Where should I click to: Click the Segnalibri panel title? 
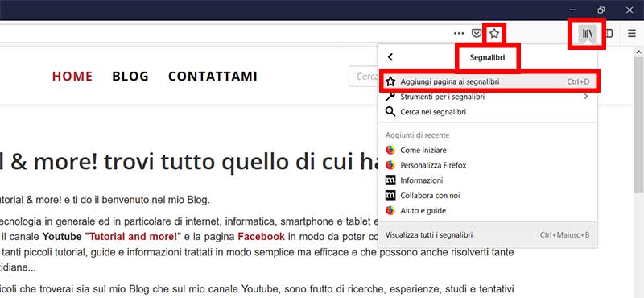click(x=488, y=57)
